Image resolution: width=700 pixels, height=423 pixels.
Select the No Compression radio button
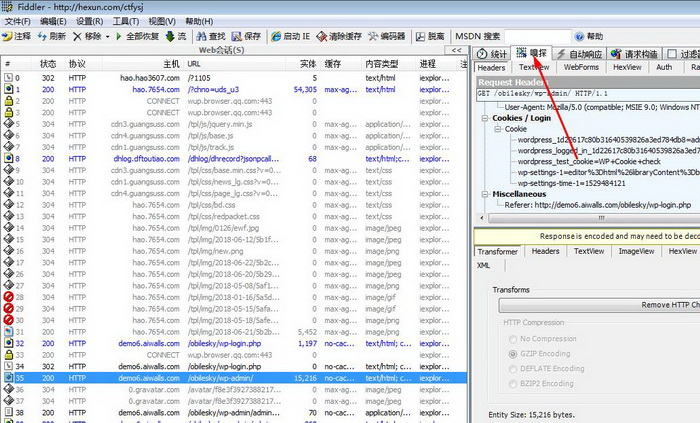point(515,339)
